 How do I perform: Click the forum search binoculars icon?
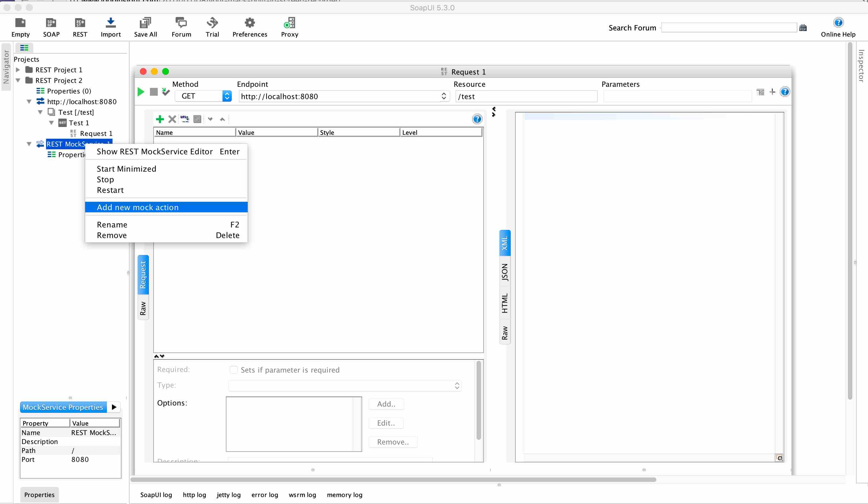pyautogui.click(x=803, y=28)
